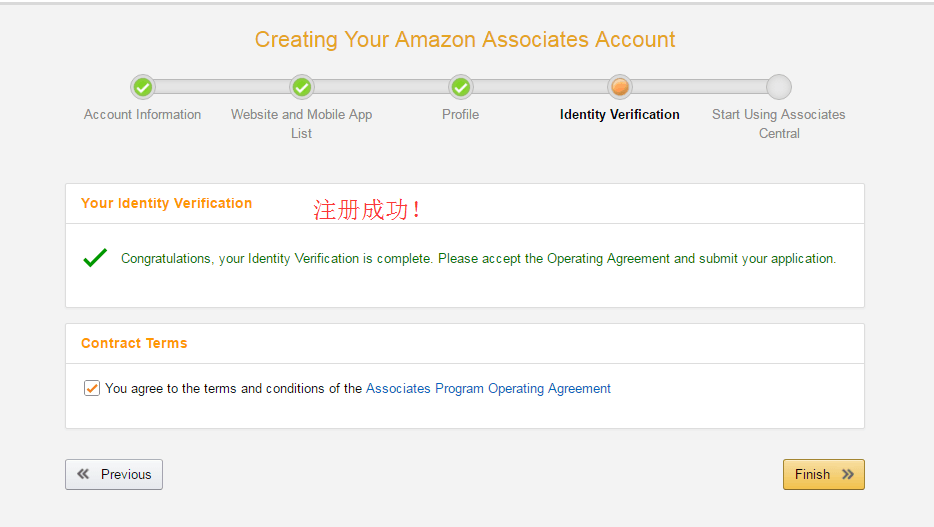Screen dimensions: 934x527
Task: Select the Start Using Associates Central label
Action: click(779, 124)
